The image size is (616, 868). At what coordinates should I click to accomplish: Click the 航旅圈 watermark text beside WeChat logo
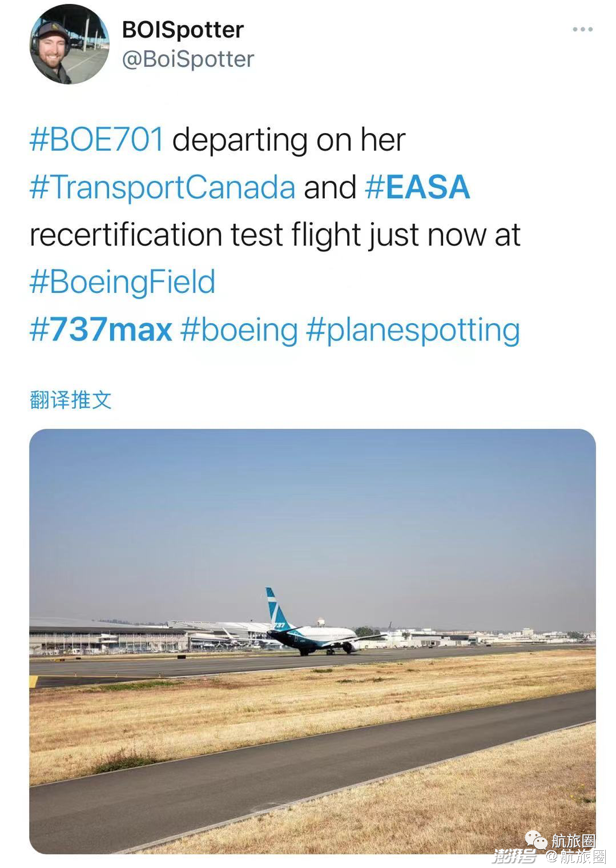point(573,841)
